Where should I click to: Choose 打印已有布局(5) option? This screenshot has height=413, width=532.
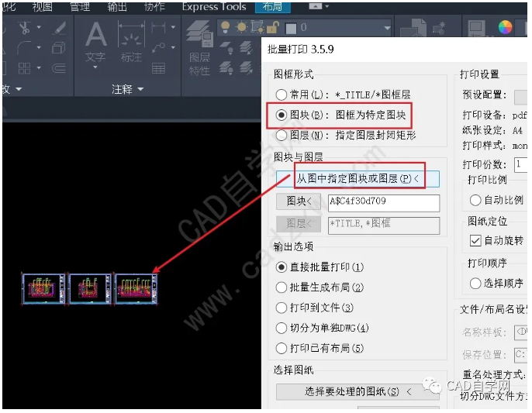281,348
